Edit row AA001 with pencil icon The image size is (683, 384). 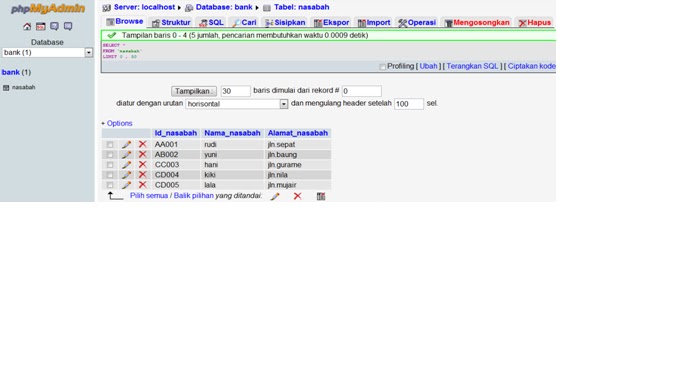click(x=126, y=145)
